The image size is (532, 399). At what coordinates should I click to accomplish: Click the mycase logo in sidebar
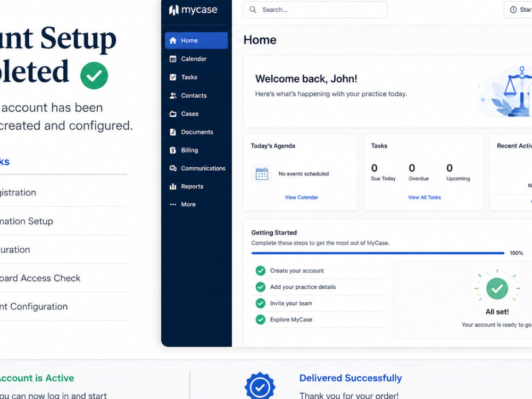tap(193, 10)
